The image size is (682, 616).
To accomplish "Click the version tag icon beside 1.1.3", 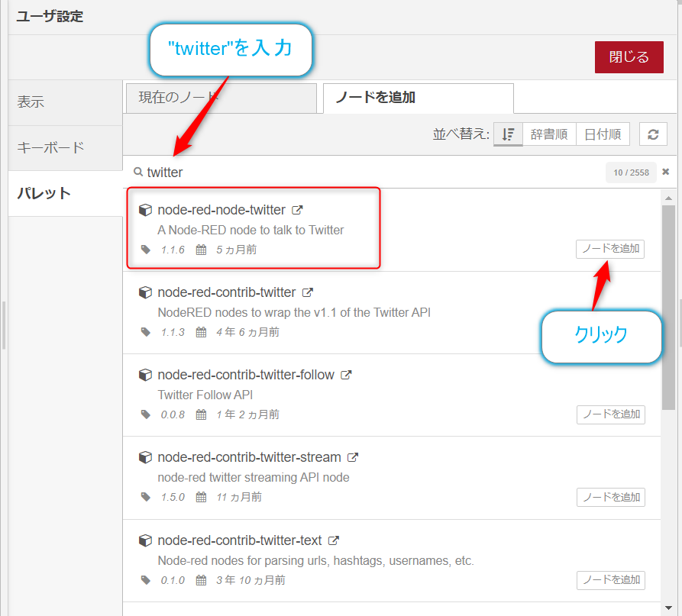I will [146, 332].
